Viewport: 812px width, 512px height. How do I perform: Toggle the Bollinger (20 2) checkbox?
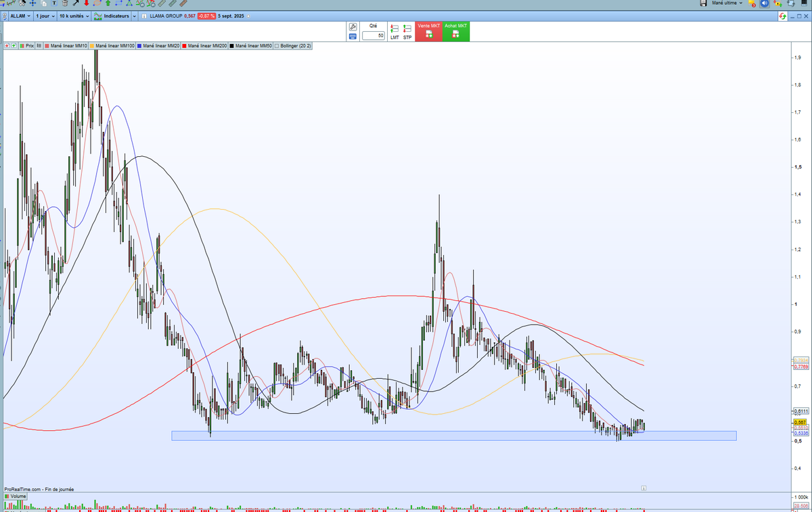point(277,45)
